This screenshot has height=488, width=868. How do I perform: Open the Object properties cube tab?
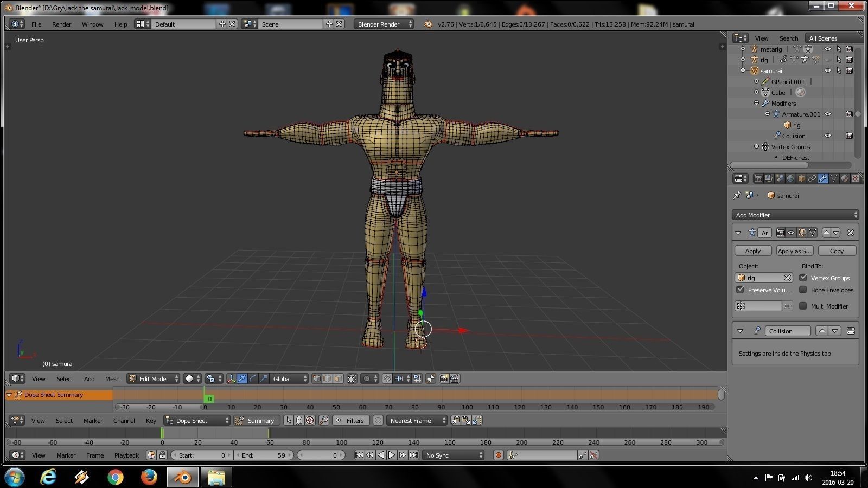click(x=801, y=178)
